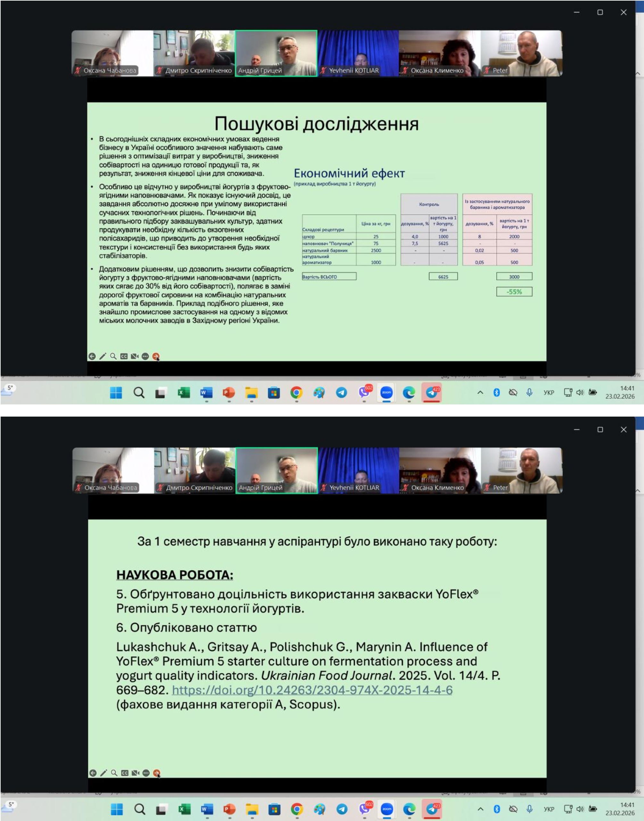The height and width of the screenshot is (821, 644).
Task: Click previous slide arrow in top slideshow
Action: pos(92,356)
